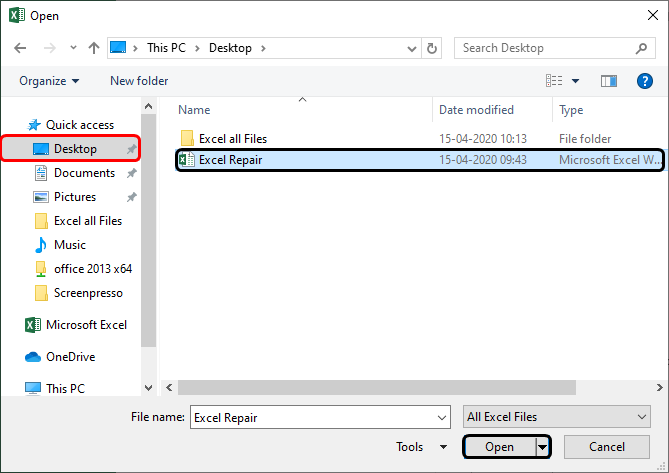Open Screenpresso folder in sidebar
The height and width of the screenshot is (473, 669).
(x=88, y=293)
